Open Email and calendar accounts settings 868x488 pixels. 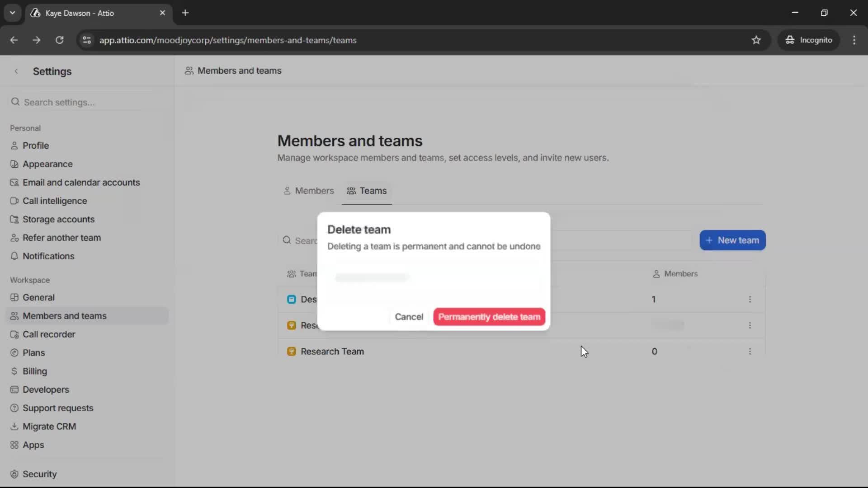(14, 182)
